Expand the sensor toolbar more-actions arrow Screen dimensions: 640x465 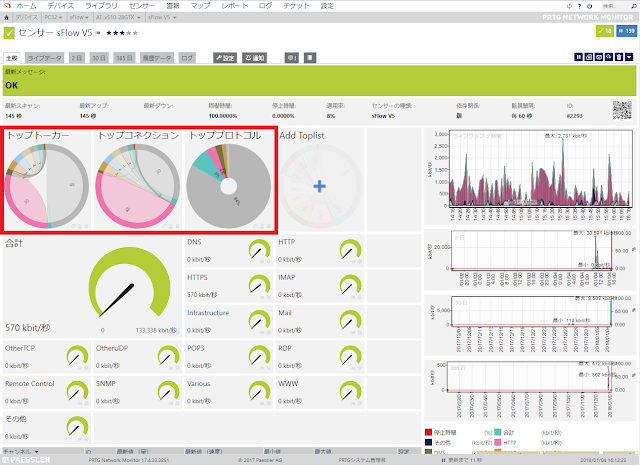tap(629, 57)
